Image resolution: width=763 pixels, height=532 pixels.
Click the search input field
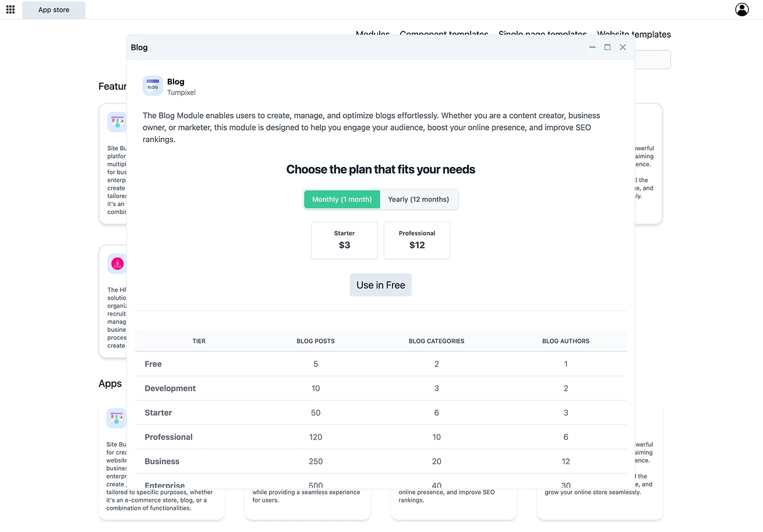(652, 60)
